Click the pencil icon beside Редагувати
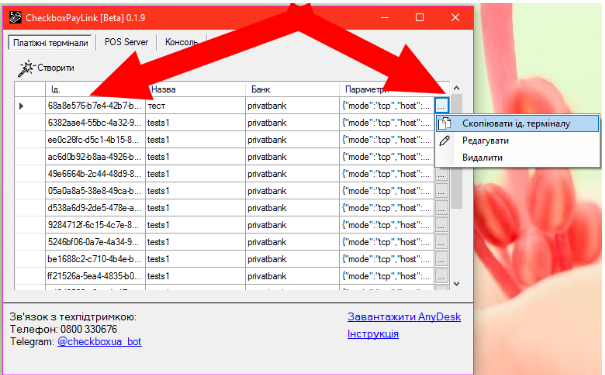 point(444,140)
